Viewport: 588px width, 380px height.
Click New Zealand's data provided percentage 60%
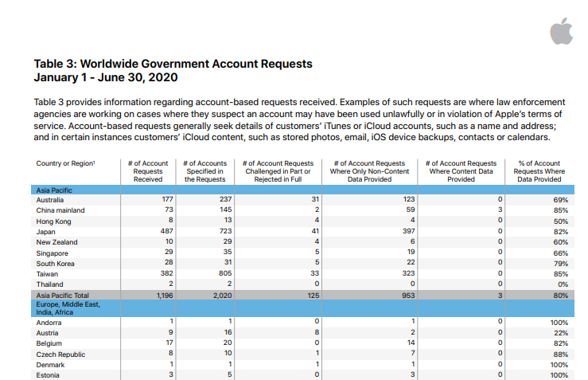click(x=561, y=242)
